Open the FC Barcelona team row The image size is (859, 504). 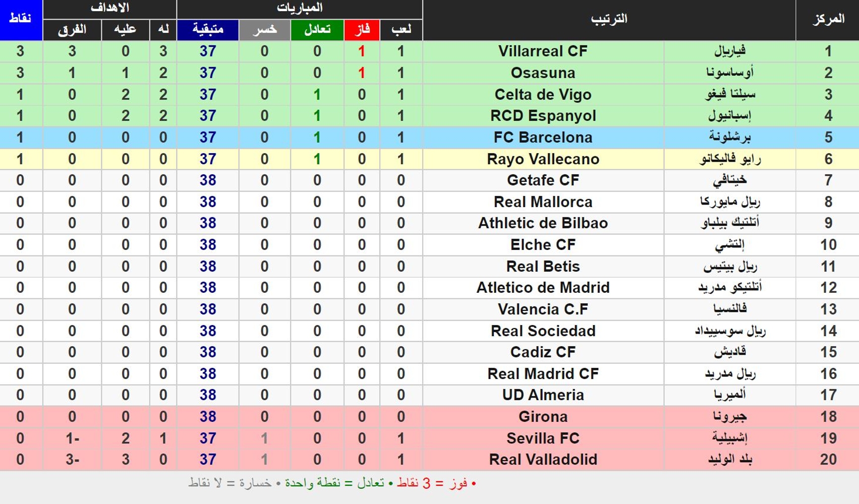[429, 137]
